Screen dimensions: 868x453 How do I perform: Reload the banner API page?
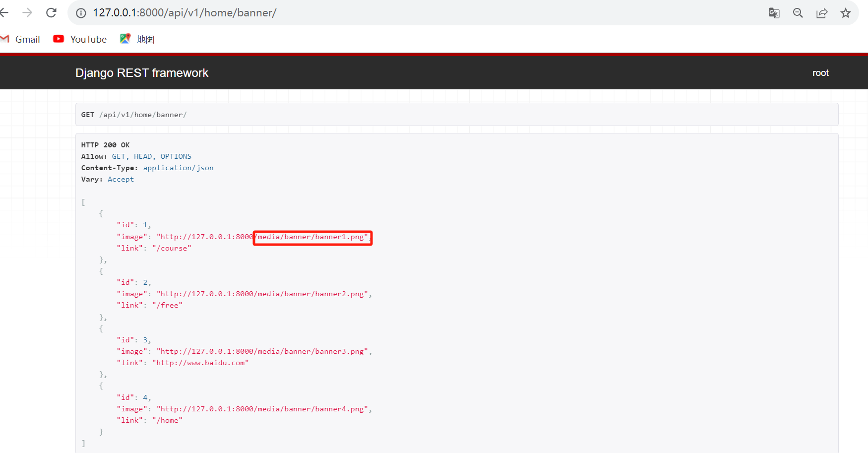coord(51,13)
